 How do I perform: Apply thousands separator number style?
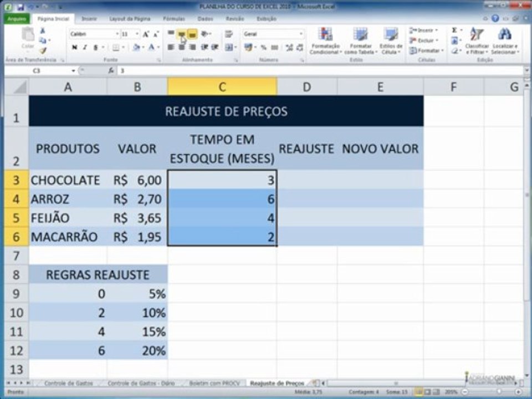[274, 48]
